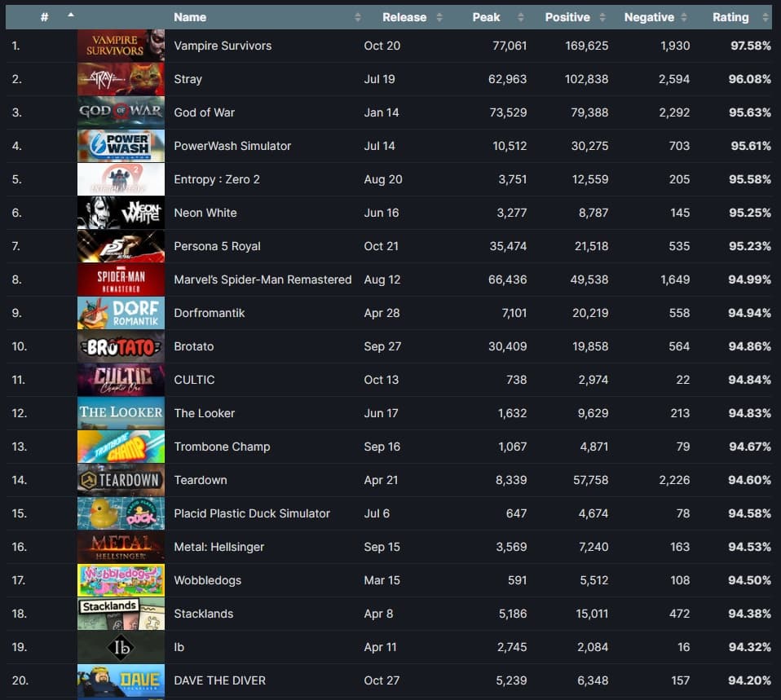
Task: Select the DAVE THE DIVER name link
Action: pos(219,680)
